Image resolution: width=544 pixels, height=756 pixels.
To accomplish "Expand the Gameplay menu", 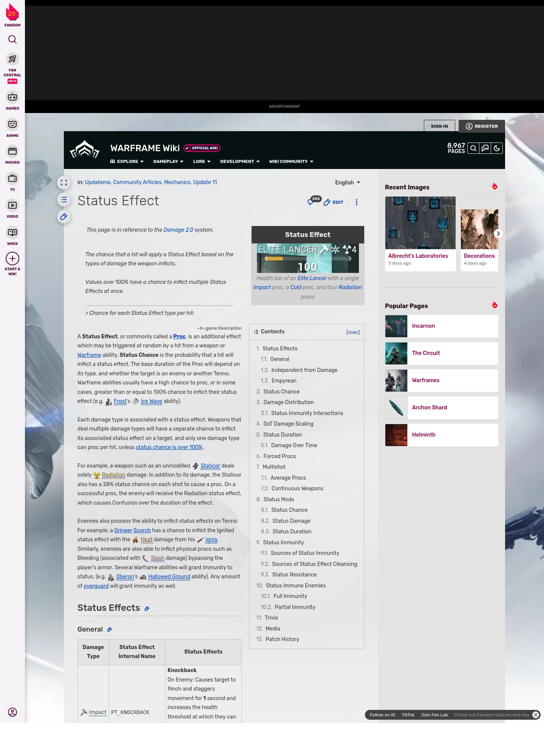I will pos(168,161).
